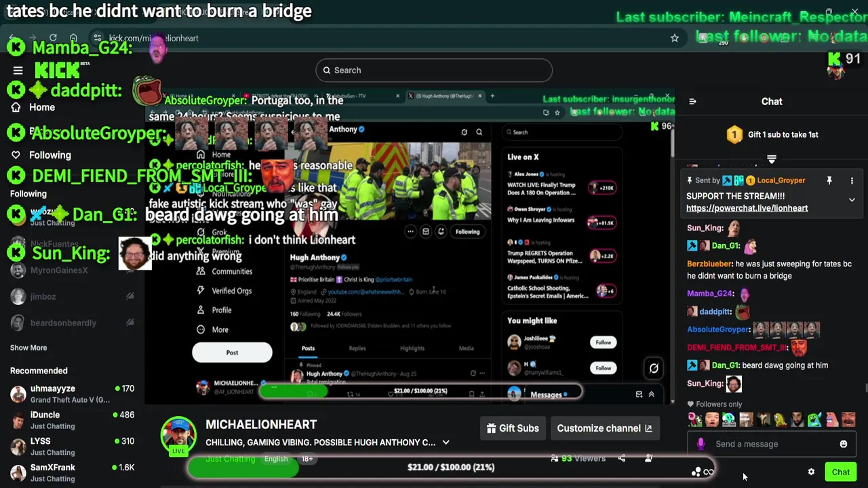Toggle the Following button on Hugh Anthony
The image size is (868, 488).
tap(467, 232)
